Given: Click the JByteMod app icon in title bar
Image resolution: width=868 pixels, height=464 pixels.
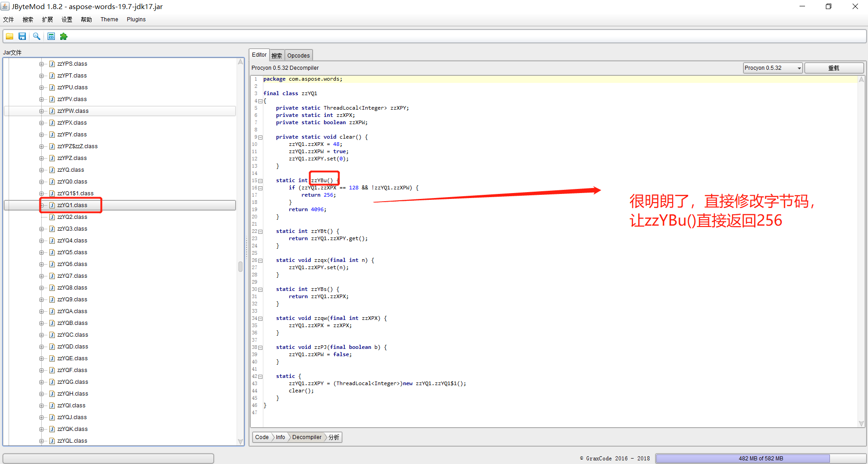Looking at the screenshot, I should (x=5, y=6).
